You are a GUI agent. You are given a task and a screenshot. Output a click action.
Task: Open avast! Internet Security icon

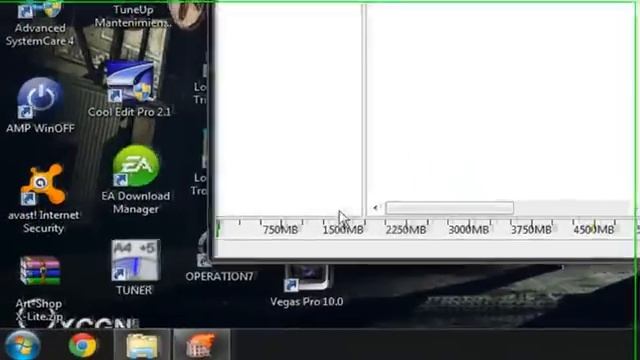point(43,198)
